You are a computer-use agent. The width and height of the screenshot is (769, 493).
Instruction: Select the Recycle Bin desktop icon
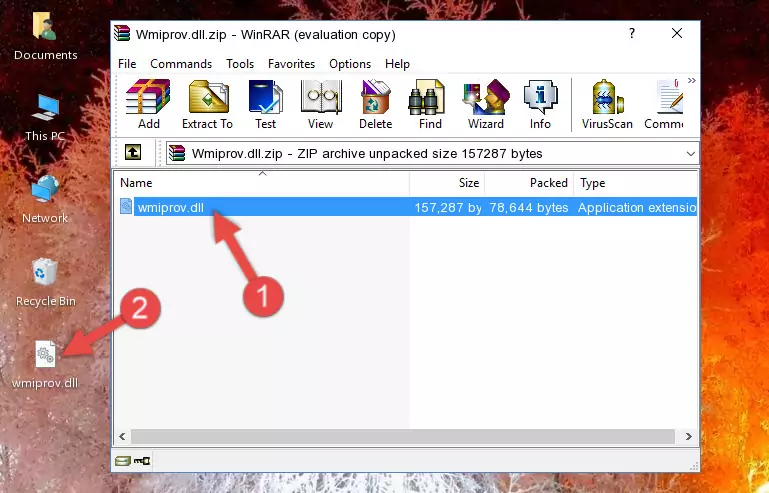pos(46,283)
